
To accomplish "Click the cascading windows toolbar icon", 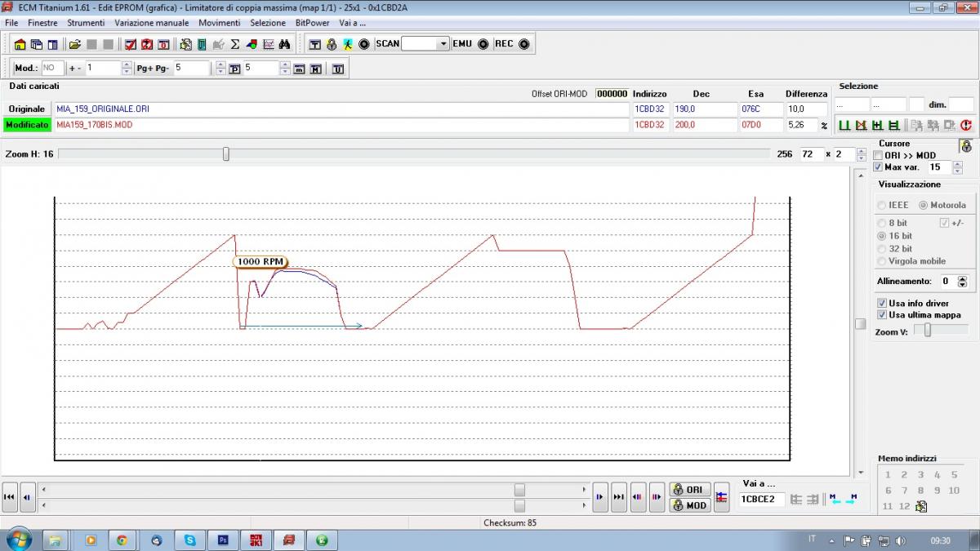I will click(x=37, y=44).
